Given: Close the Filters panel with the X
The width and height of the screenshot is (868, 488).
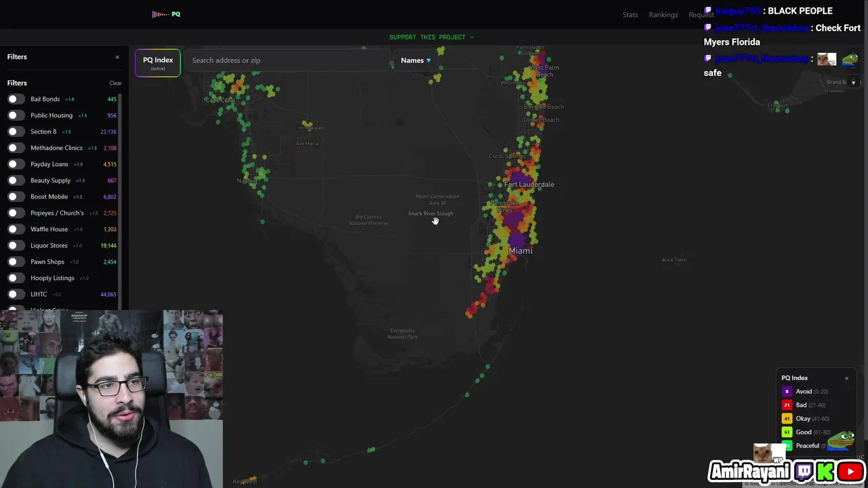Looking at the screenshot, I should click(117, 57).
